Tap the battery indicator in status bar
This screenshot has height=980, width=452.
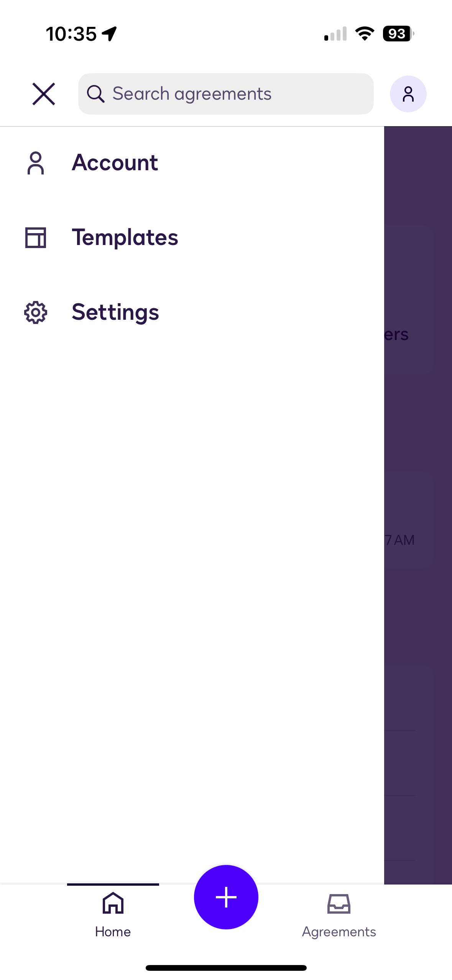[398, 34]
